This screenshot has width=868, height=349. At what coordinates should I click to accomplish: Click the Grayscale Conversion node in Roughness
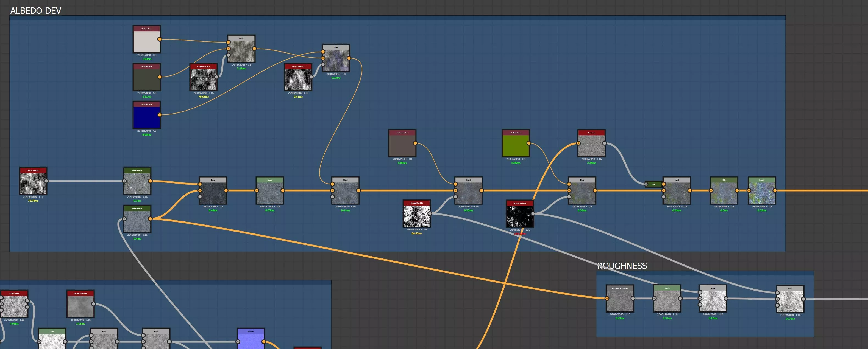pyautogui.click(x=620, y=300)
